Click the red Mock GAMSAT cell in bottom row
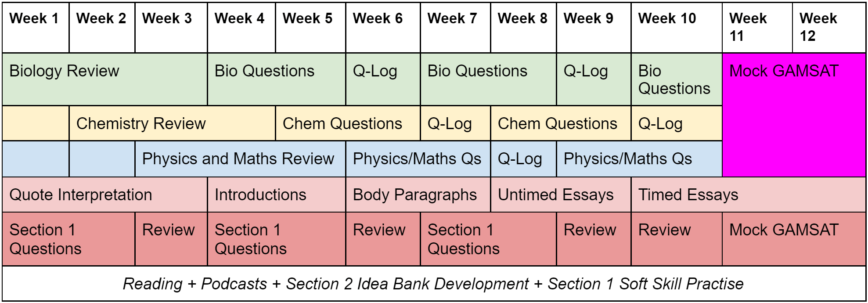 pos(794,239)
